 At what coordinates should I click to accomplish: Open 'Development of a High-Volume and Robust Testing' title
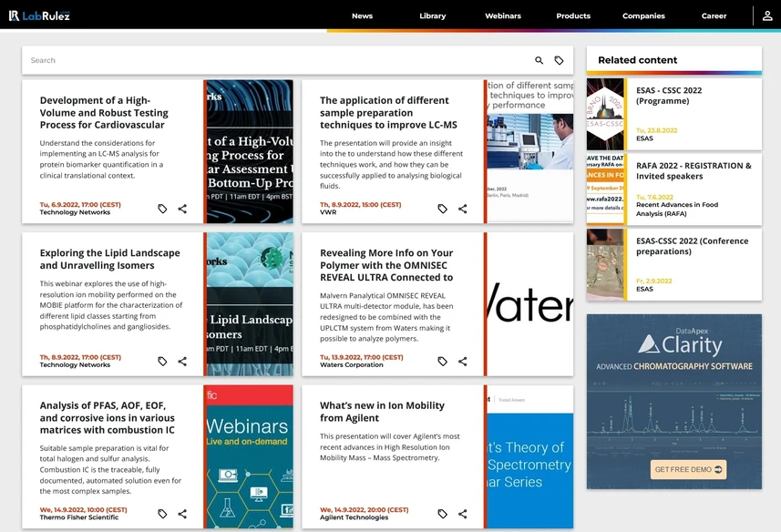(x=104, y=112)
